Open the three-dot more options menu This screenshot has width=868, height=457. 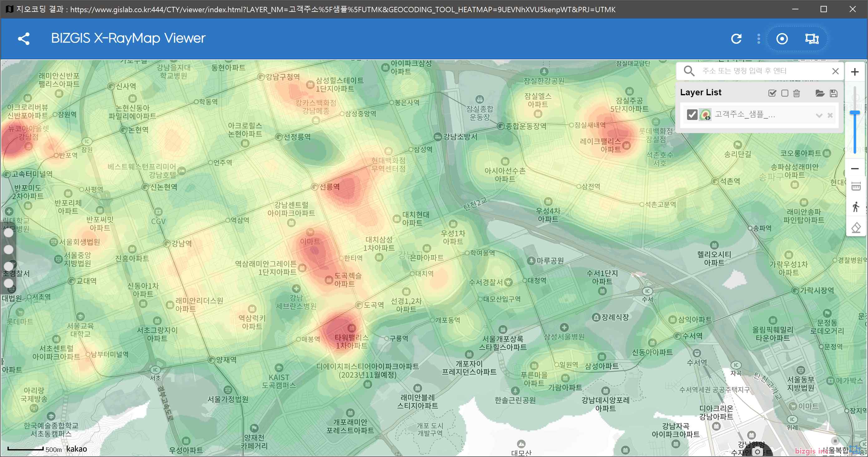click(759, 39)
